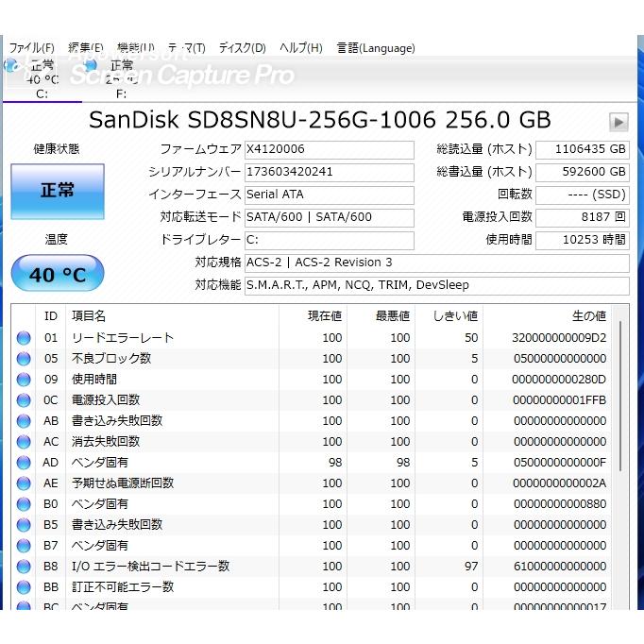Click total host writes value 592600 GB
644x644 pixels.
tap(583, 172)
